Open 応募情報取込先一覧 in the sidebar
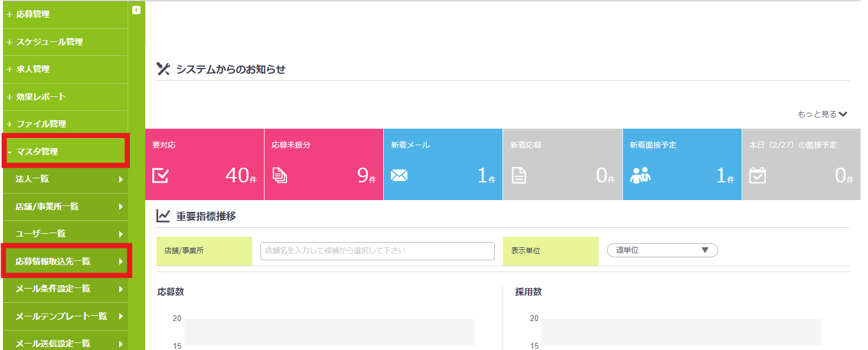This screenshot has height=350, width=868. 65,261
